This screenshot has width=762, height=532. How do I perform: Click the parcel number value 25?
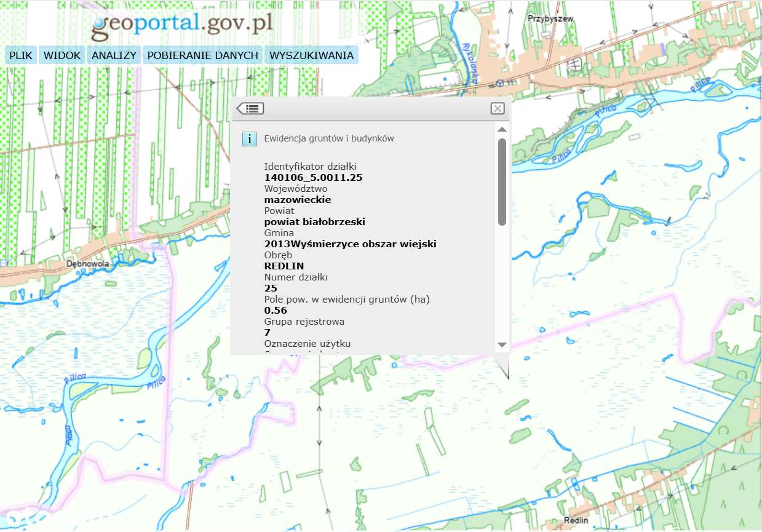click(271, 288)
